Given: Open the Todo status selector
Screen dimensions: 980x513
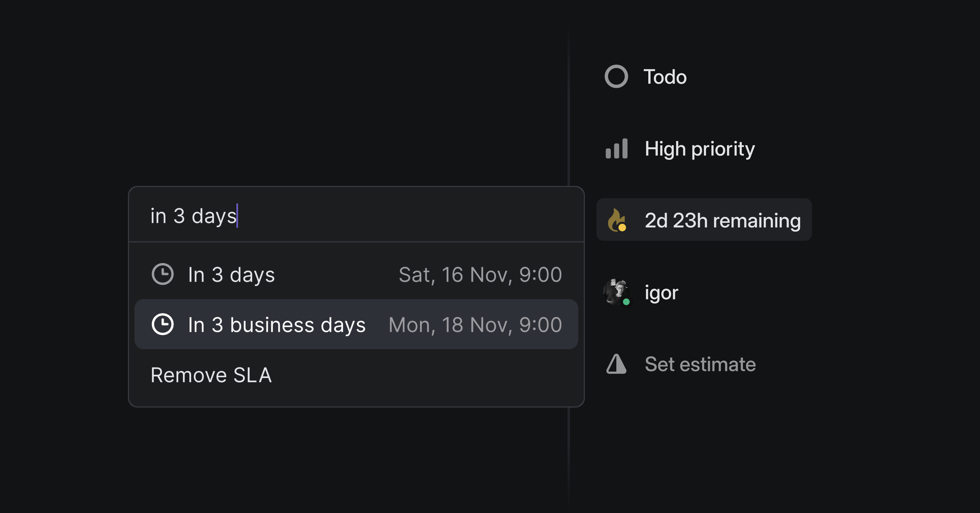Looking at the screenshot, I should 664,77.
